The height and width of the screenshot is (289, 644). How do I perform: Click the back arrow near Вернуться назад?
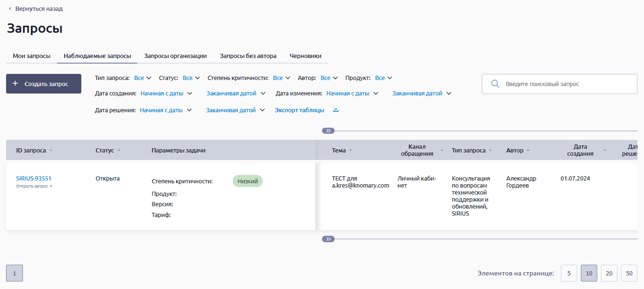pos(10,9)
